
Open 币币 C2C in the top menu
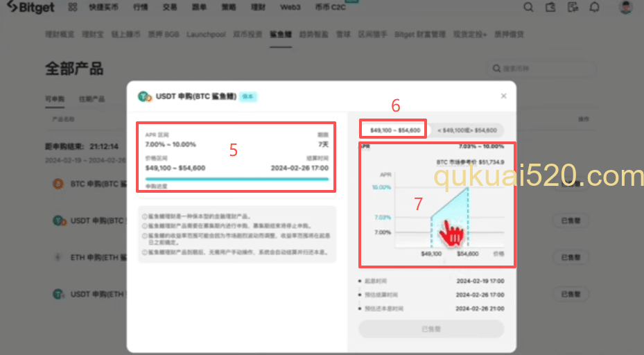331,7
